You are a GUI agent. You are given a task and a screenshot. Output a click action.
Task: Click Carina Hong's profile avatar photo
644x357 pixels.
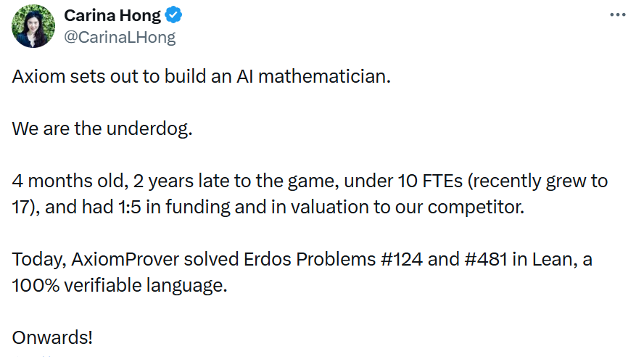33,26
